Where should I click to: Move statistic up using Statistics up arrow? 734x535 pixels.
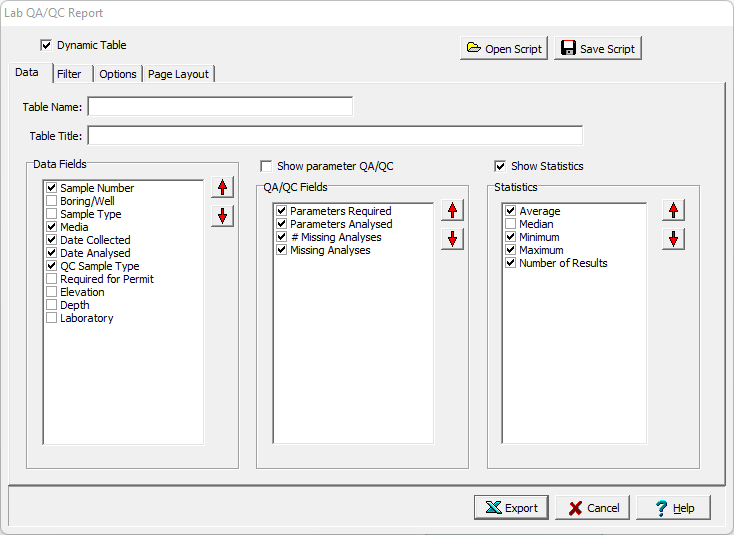(674, 210)
